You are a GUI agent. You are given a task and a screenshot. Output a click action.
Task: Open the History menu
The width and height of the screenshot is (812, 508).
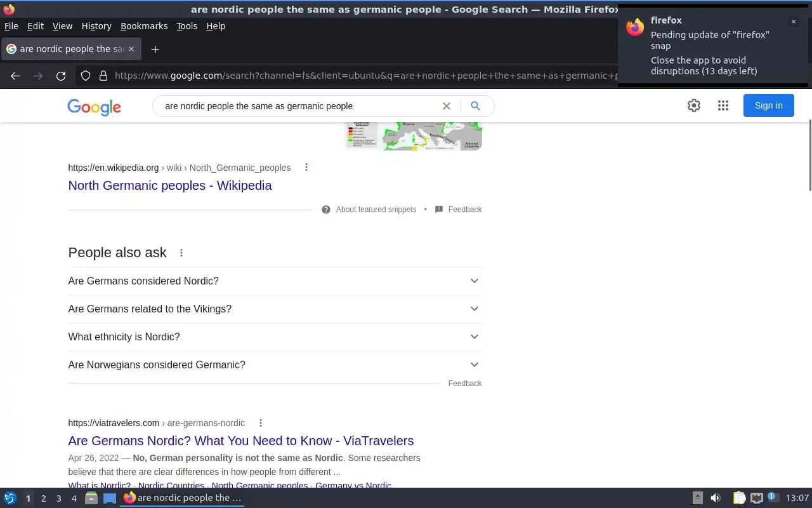[96, 26]
